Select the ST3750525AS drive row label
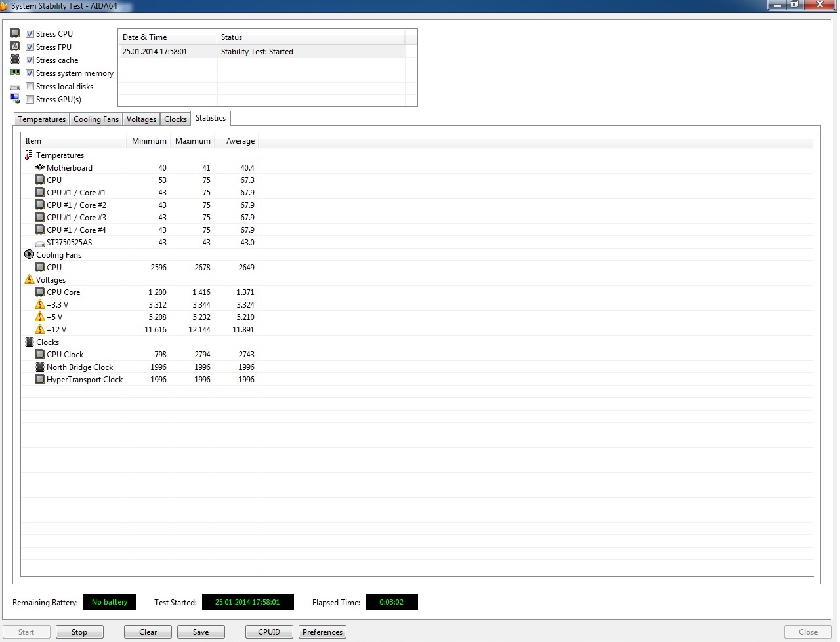 click(70, 243)
